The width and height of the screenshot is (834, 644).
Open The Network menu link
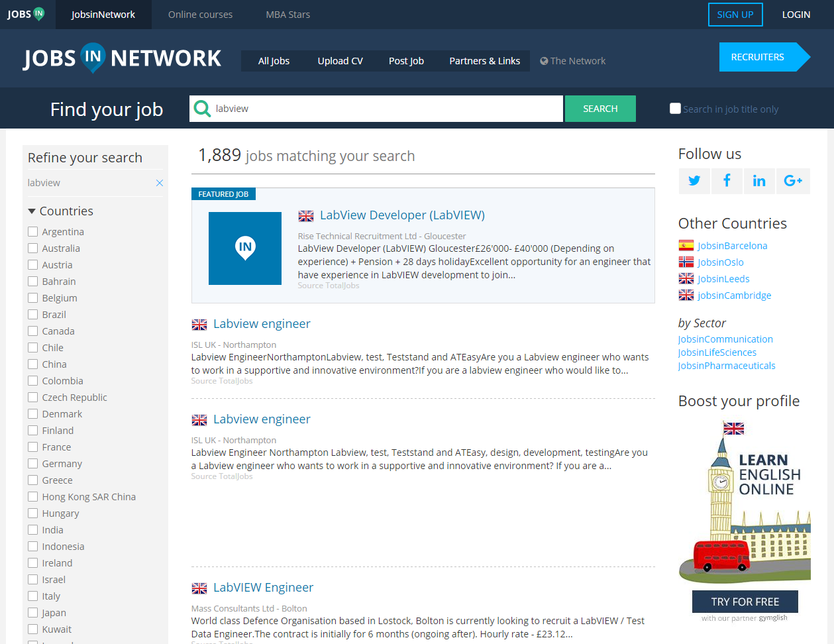point(572,61)
